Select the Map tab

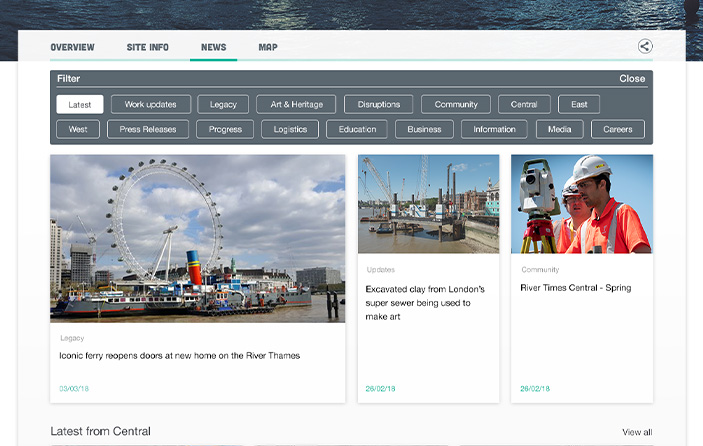(268, 47)
